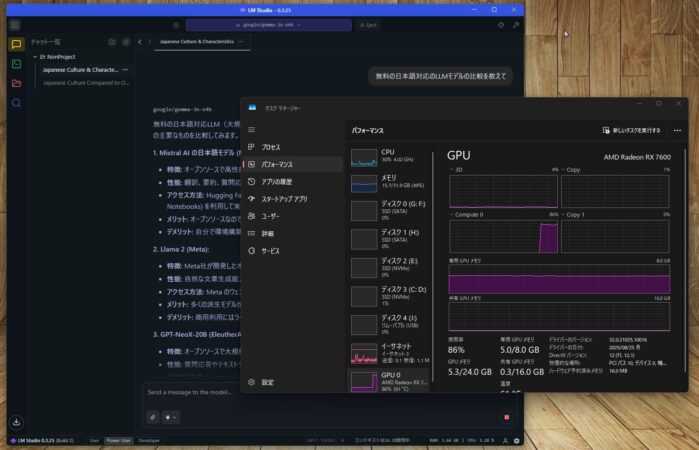
Task: Start a new chat with the compose icon in the chat list
Action: pyautogui.click(x=126, y=42)
